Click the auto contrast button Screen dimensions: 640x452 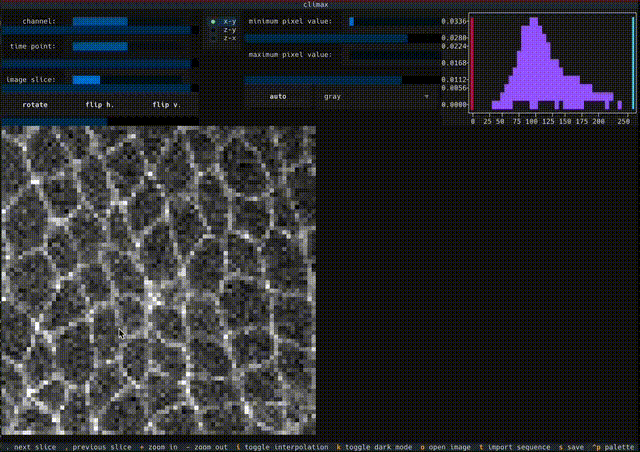tap(278, 96)
